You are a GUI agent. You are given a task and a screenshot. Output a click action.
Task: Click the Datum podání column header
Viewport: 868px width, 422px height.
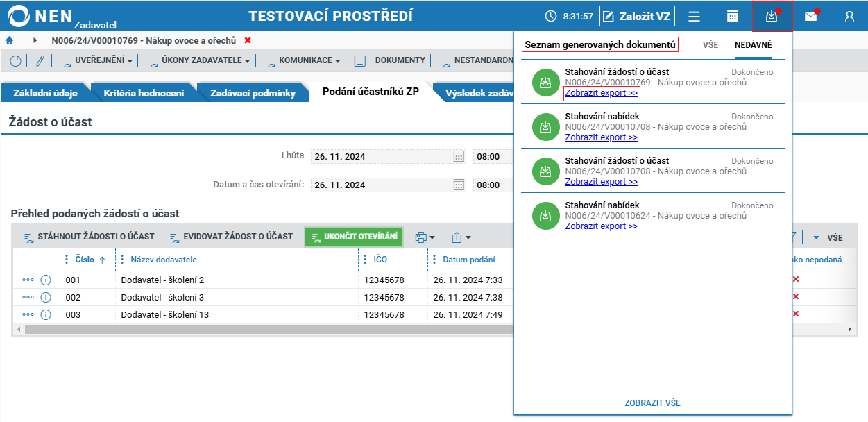click(x=468, y=260)
